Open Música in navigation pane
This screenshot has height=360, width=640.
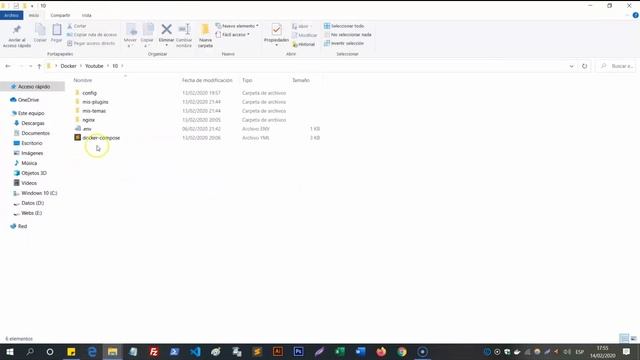29,163
